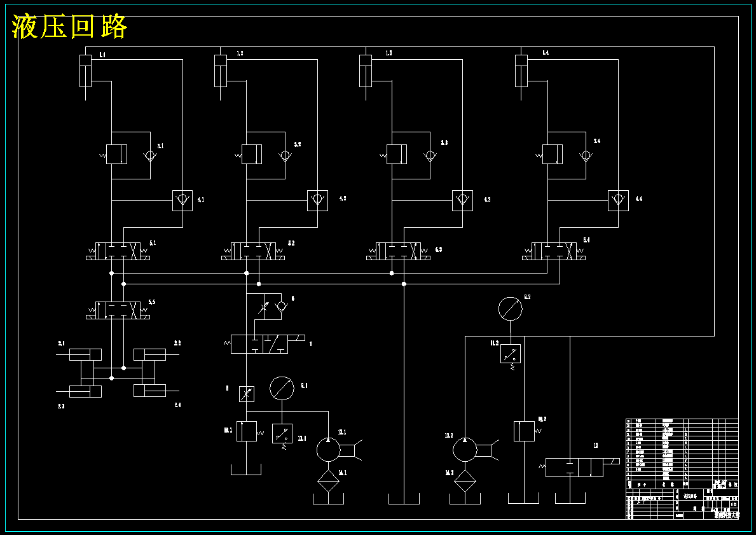Select hydraulic cylinder symbol 1.4
This screenshot has width=756, height=535.
point(521,71)
